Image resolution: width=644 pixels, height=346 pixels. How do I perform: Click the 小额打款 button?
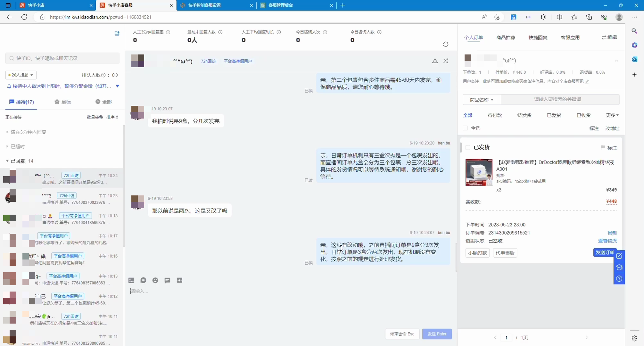coord(477,253)
